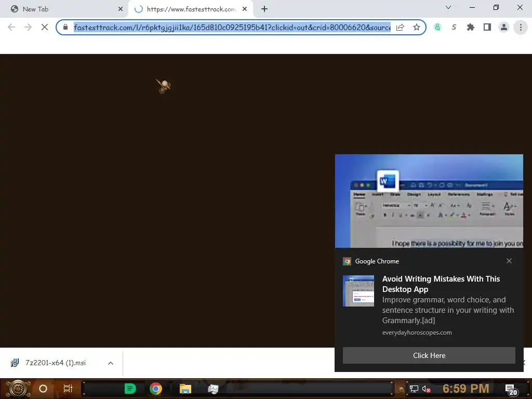Click the Google Chrome notification header icon

point(347,261)
